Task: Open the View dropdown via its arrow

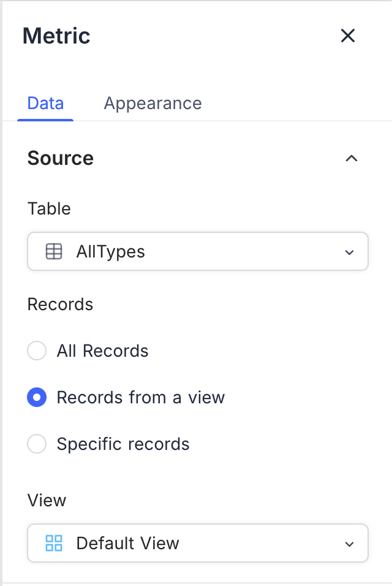Action: click(349, 544)
